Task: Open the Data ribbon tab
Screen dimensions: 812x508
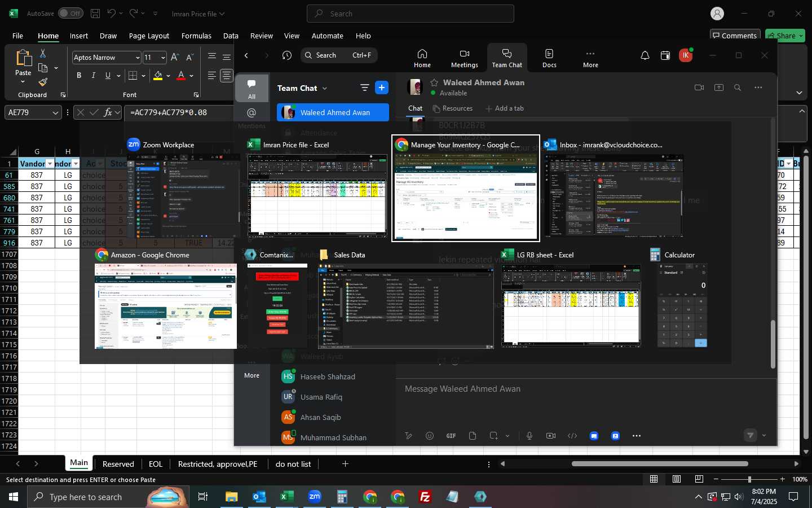Action: tap(231, 36)
